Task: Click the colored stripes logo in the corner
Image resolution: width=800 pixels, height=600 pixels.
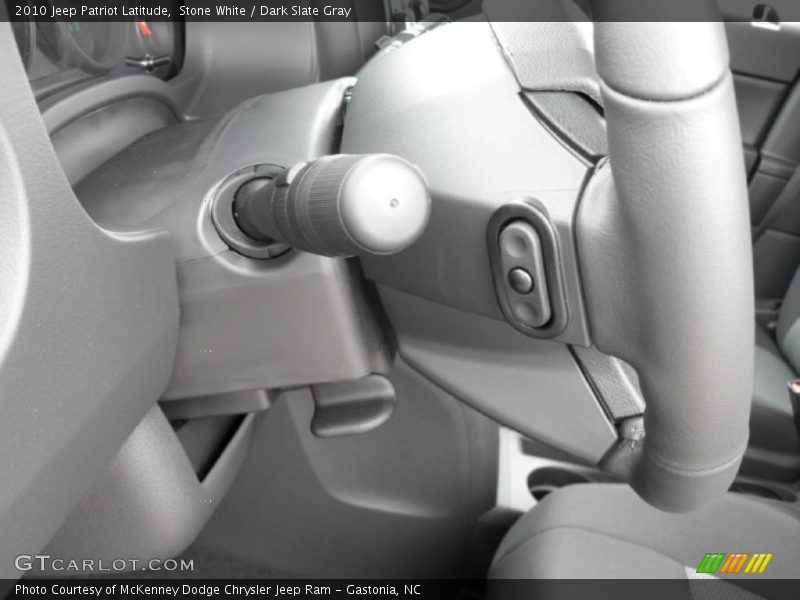Action: [x=733, y=563]
